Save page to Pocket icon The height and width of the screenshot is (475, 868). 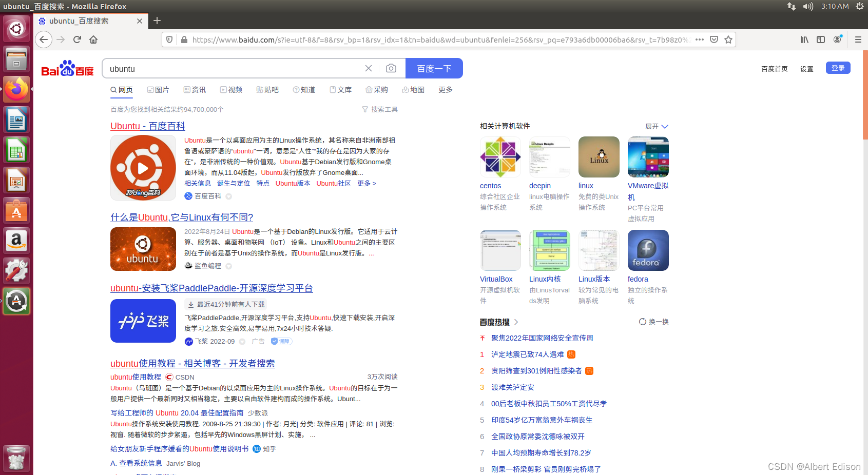coord(714,39)
